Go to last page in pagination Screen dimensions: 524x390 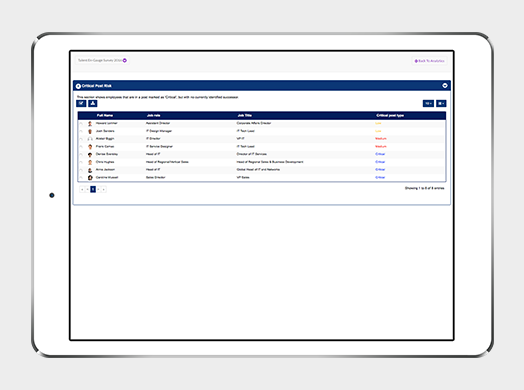pyautogui.click(x=104, y=189)
